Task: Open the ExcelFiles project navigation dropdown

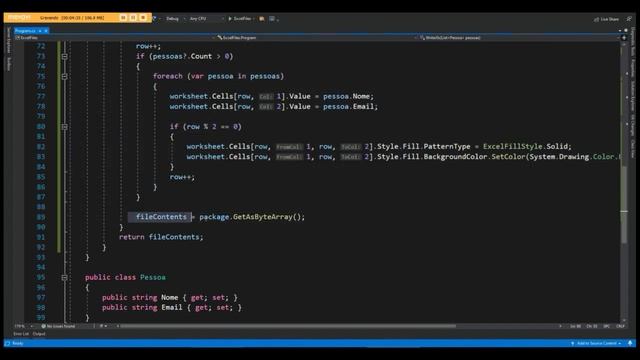Action: click(114, 38)
